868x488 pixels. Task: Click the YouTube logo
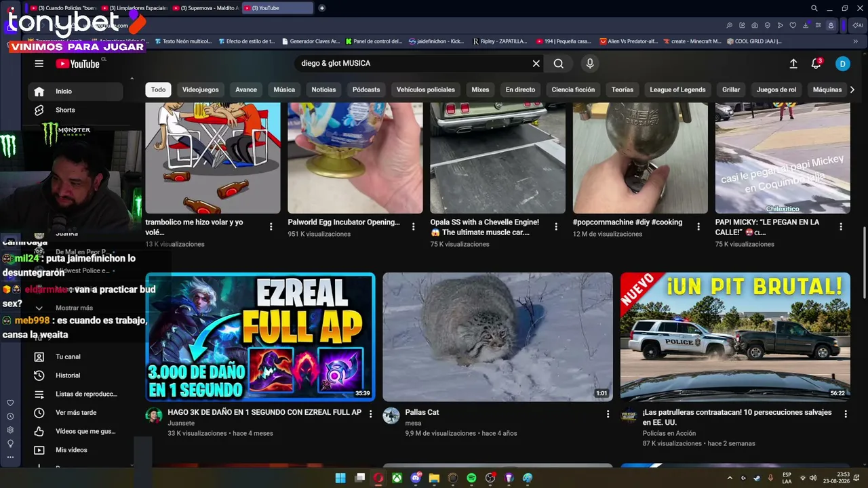[x=78, y=64]
